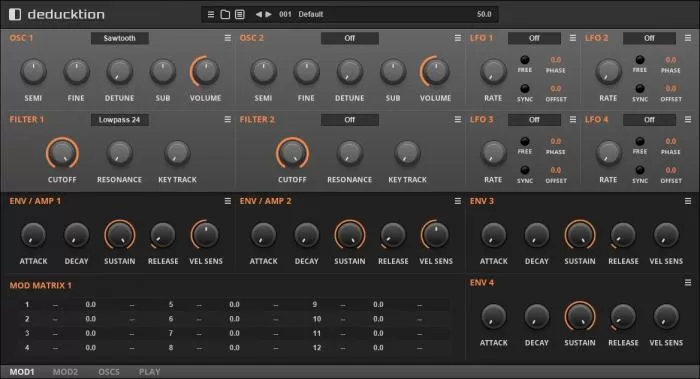Click LFO 4 PHASE value 0.0
This screenshot has height=379, width=700.
point(671,141)
